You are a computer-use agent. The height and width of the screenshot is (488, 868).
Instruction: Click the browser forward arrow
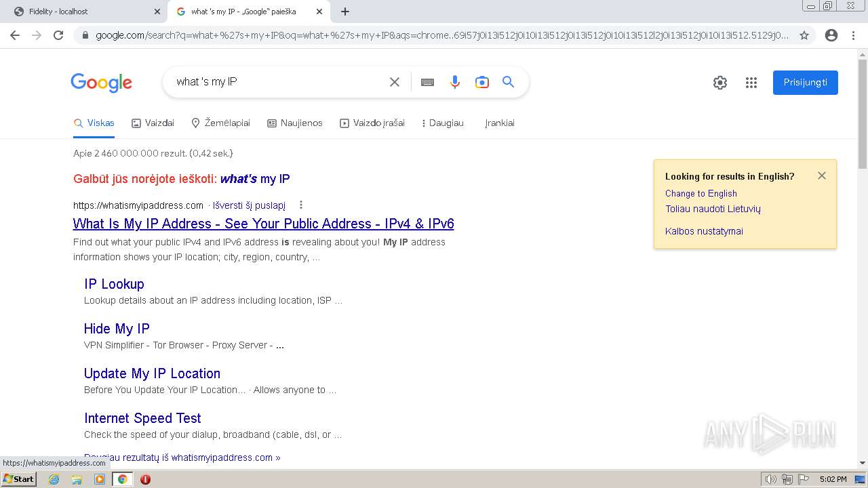pos(37,35)
